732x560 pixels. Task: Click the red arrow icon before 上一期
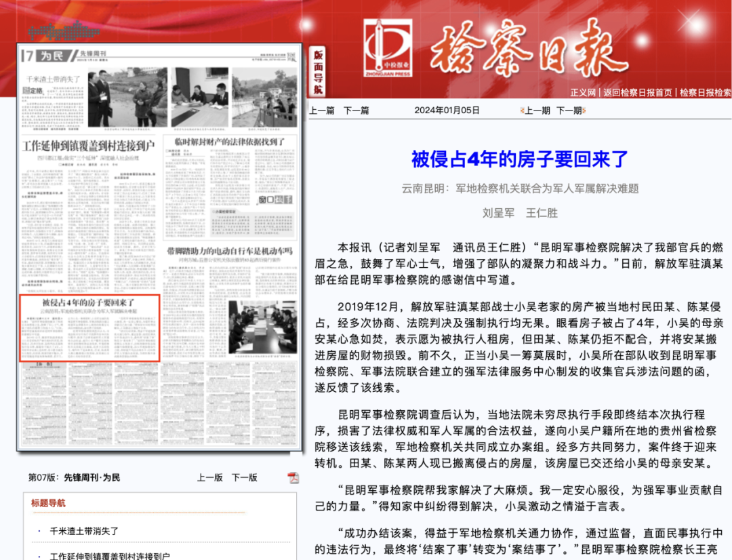(x=523, y=110)
